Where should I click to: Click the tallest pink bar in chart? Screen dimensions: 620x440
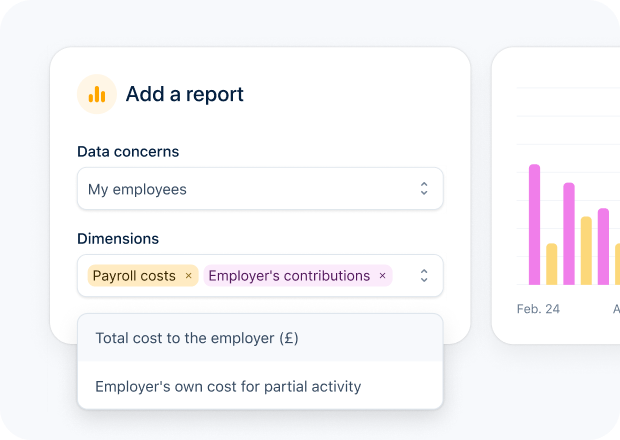(534, 224)
